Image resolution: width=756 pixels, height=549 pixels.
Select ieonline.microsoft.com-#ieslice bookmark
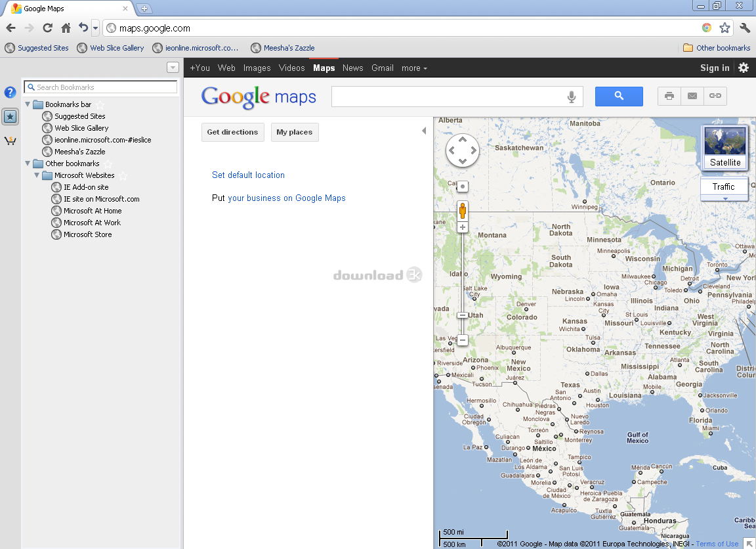pyautogui.click(x=102, y=140)
